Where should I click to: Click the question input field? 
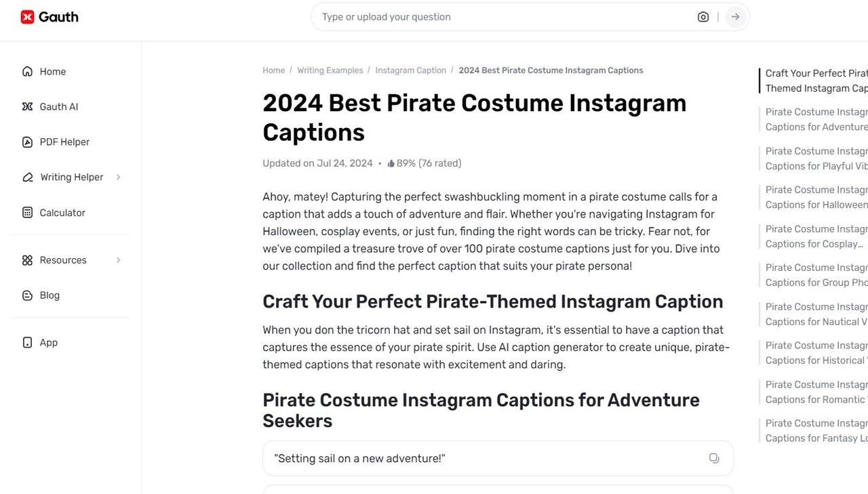[x=475, y=16]
